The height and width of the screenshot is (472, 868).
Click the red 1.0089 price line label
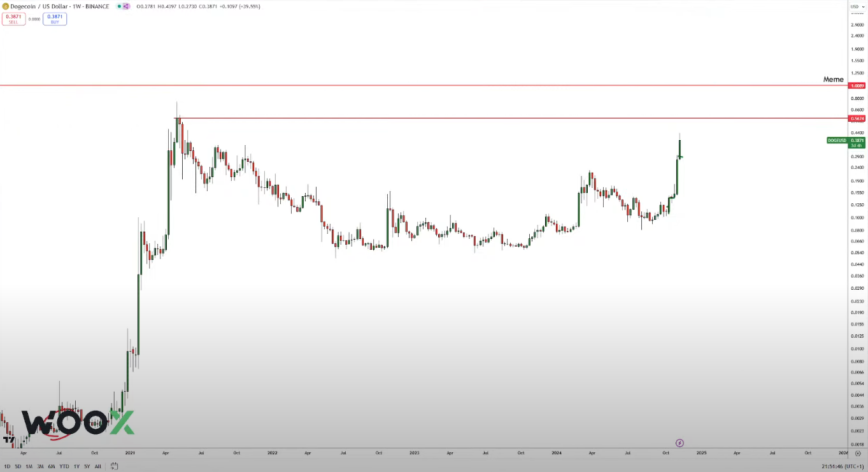click(857, 85)
